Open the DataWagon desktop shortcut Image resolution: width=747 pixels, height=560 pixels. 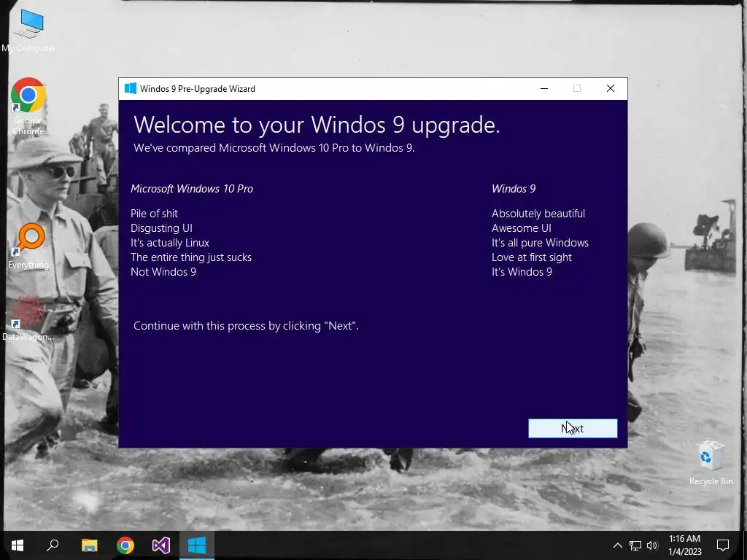pos(28,319)
